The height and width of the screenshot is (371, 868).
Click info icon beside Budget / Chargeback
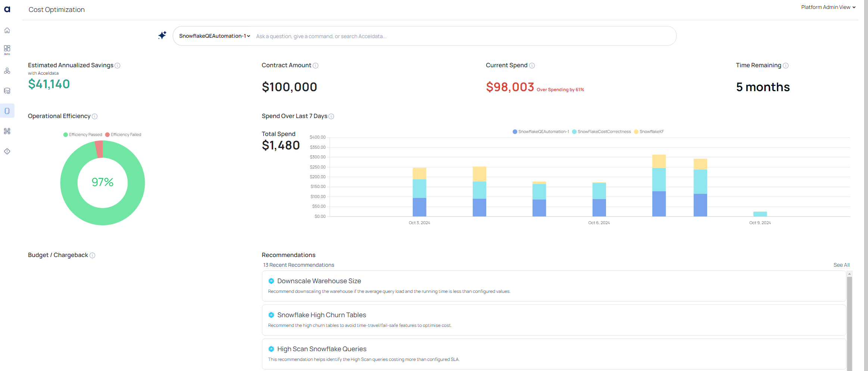tap(93, 256)
